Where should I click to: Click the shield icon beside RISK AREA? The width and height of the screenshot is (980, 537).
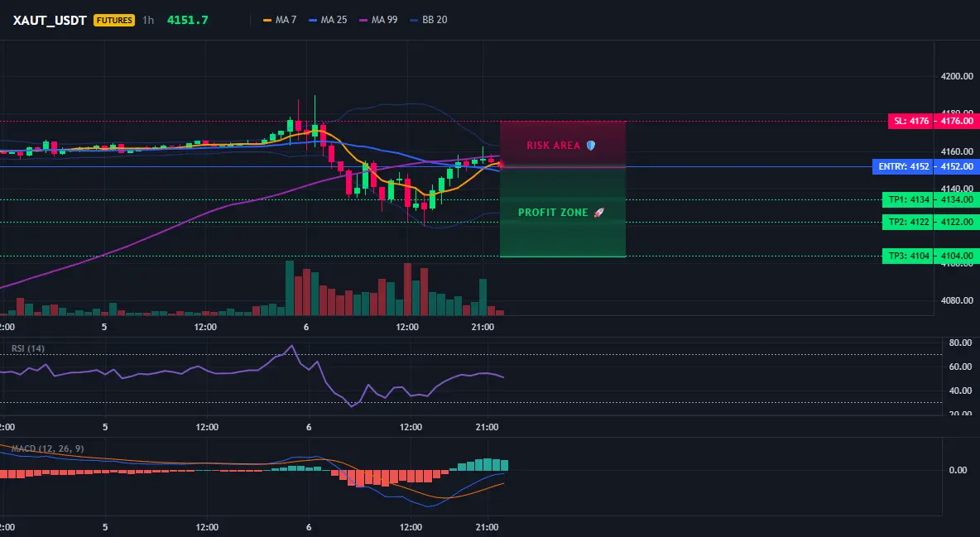(x=591, y=146)
